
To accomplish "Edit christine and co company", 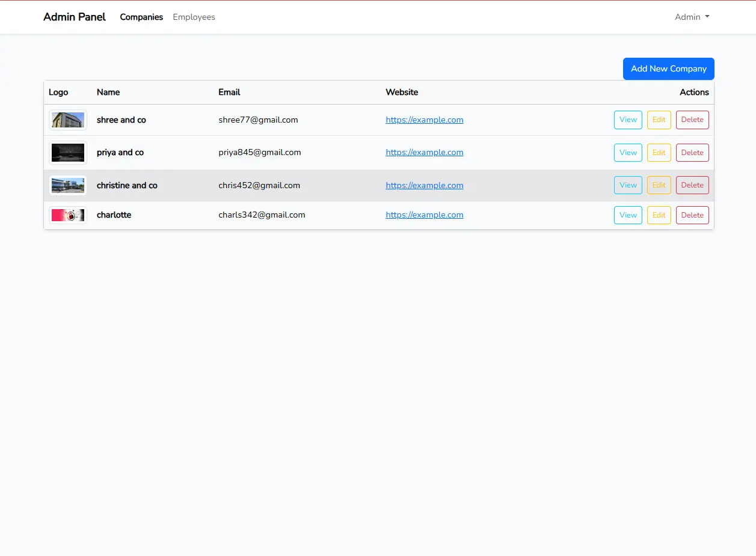I will tap(659, 185).
